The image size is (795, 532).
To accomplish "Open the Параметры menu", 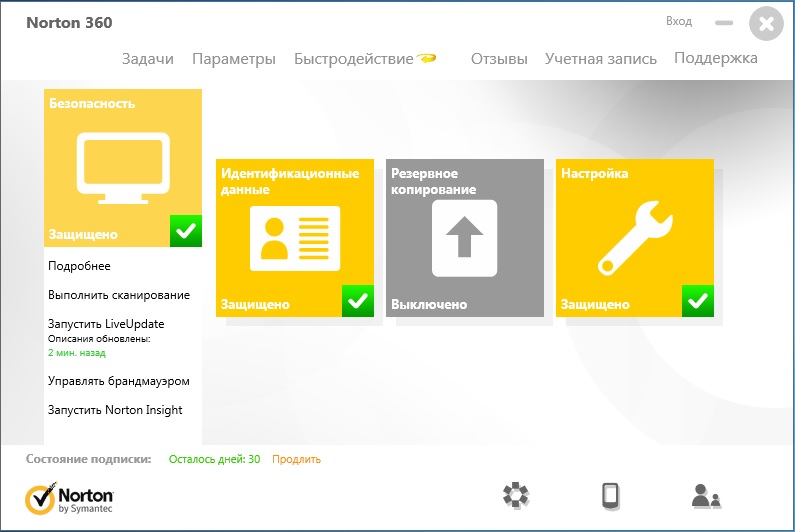I will click(x=234, y=59).
